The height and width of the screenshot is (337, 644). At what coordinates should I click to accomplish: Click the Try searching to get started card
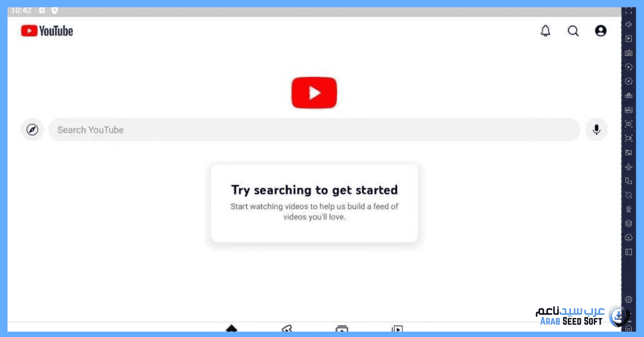click(x=314, y=203)
